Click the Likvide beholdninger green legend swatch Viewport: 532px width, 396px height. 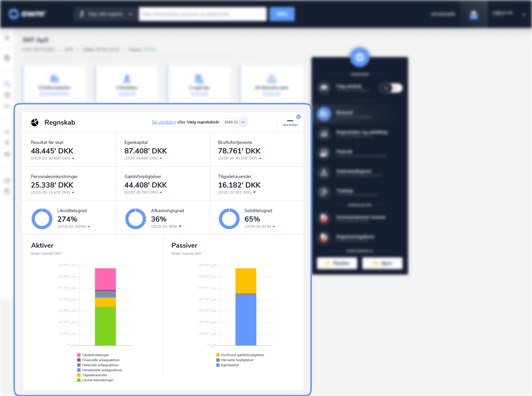(79, 380)
